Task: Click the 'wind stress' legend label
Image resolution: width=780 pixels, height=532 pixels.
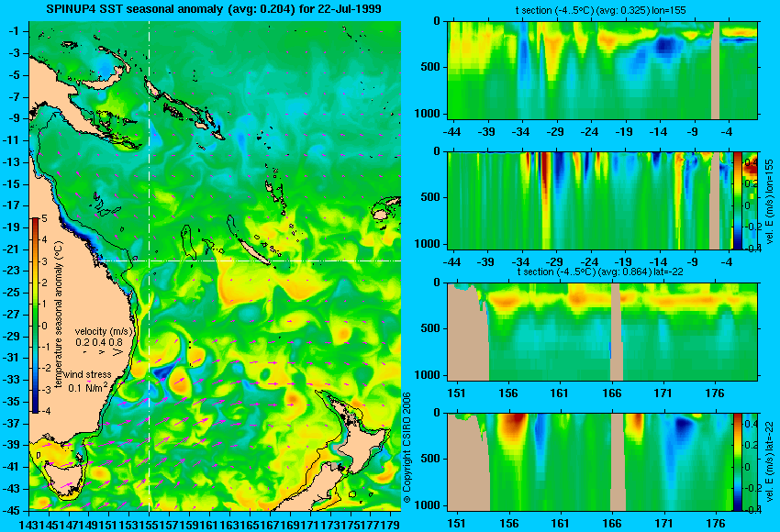Action: pyautogui.click(x=87, y=374)
